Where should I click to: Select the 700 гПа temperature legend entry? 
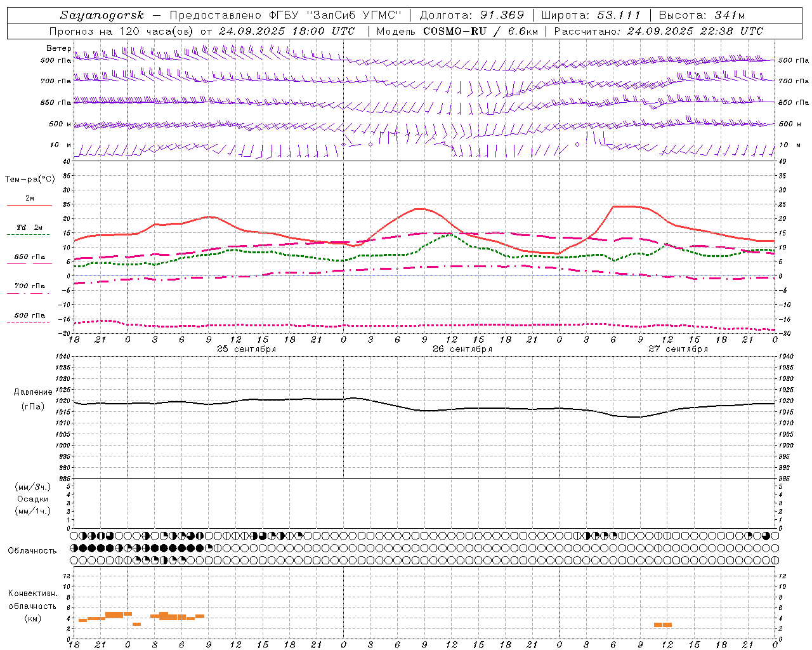point(29,288)
